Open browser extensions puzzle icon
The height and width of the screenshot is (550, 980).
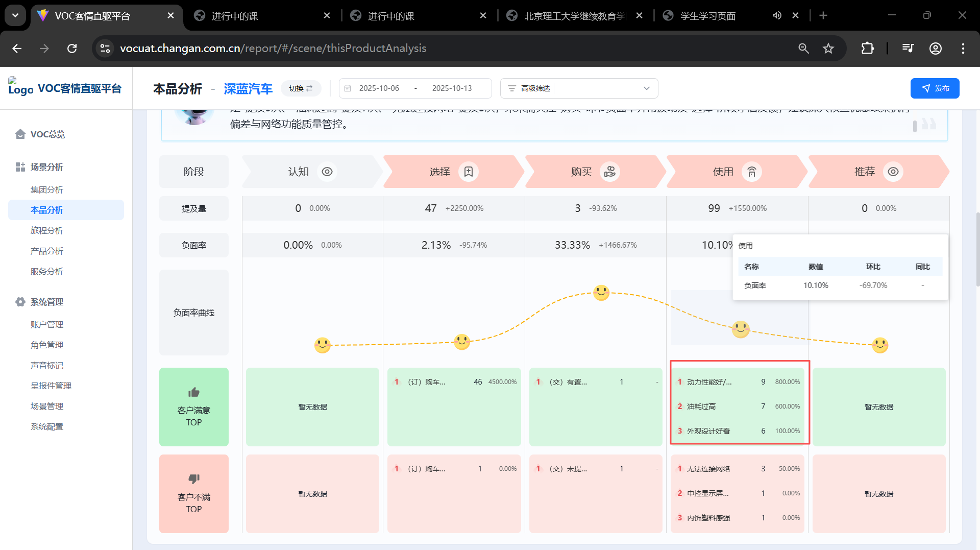pos(867,49)
